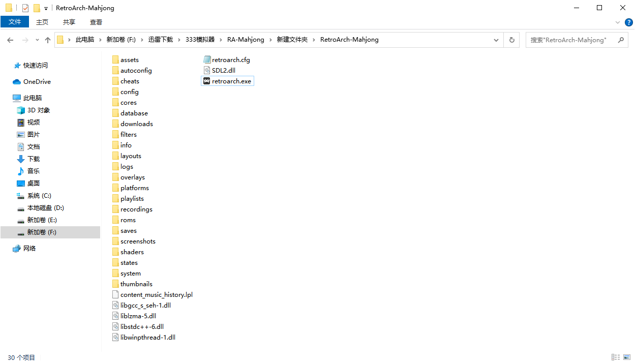Screen dimensions: 635x364
Task: Navigate to 新加卷 (F:) in breadcrumb
Action: [x=121, y=40]
